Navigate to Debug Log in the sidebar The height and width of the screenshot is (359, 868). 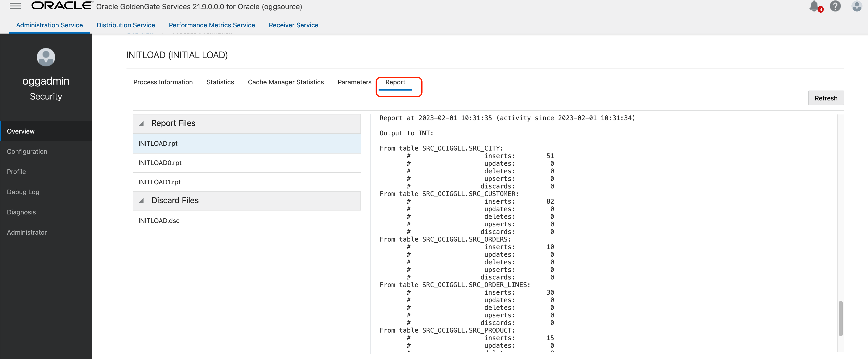[23, 192]
